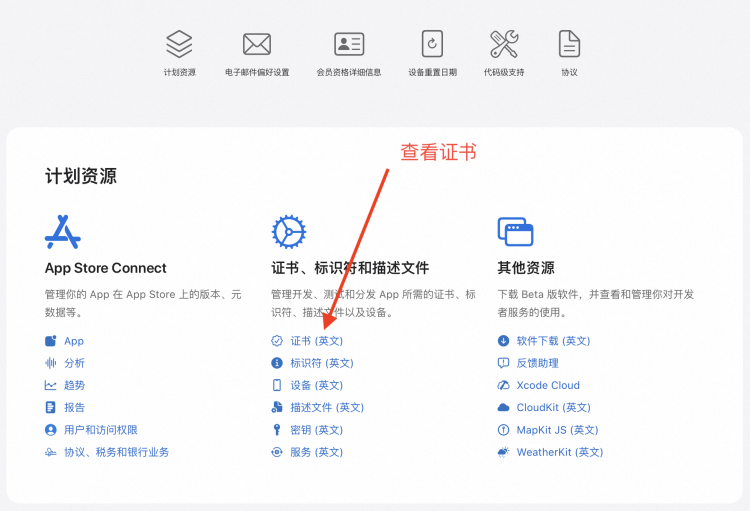Click the 其他资源 windows icon
The image size is (750, 511).
(x=515, y=232)
